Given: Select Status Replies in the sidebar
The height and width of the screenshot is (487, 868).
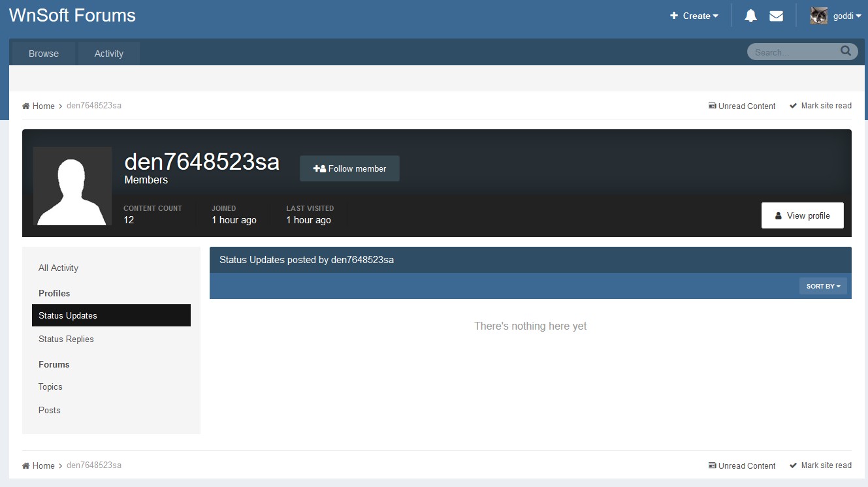Looking at the screenshot, I should [66, 339].
